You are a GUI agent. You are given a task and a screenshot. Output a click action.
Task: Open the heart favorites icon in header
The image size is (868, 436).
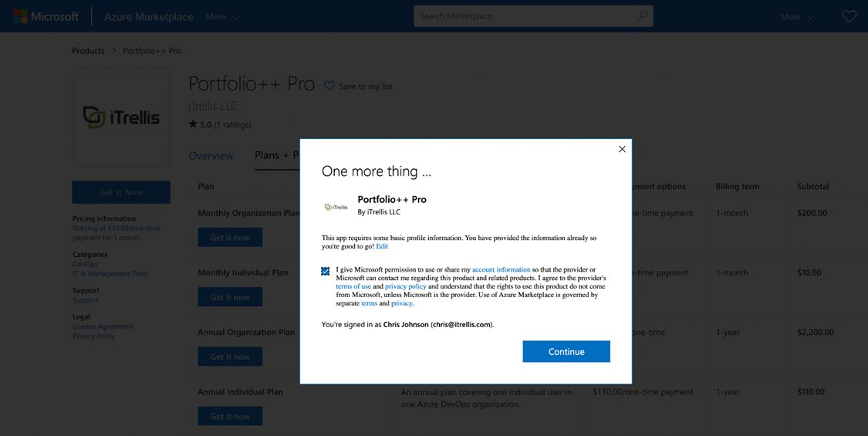849,16
